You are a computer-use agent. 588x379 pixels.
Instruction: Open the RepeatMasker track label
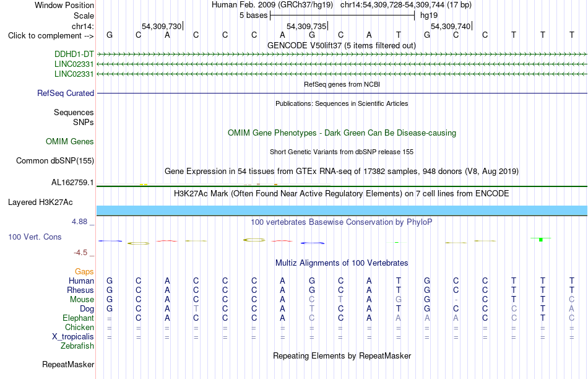click(x=68, y=364)
